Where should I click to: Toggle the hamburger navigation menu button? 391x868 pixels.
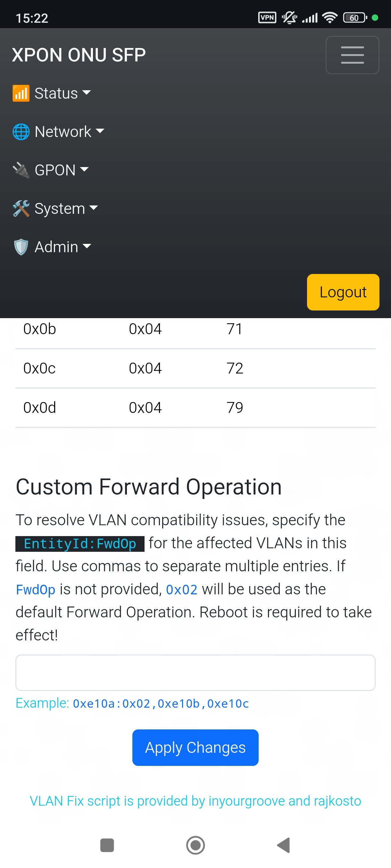352,55
